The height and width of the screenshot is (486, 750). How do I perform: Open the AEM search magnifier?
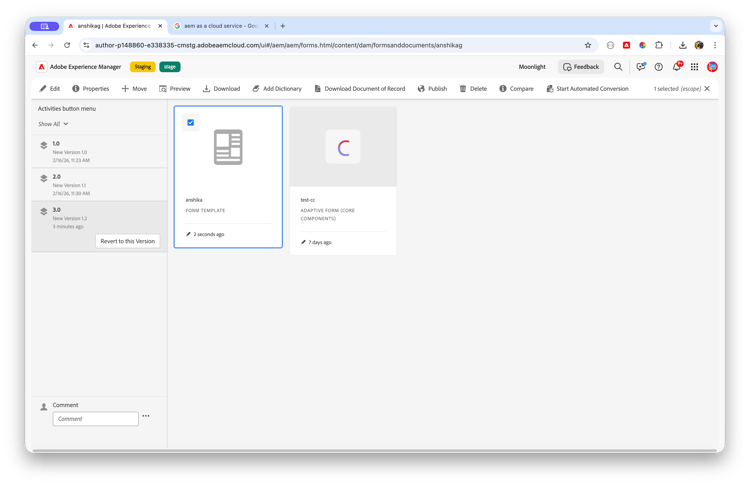tap(618, 67)
